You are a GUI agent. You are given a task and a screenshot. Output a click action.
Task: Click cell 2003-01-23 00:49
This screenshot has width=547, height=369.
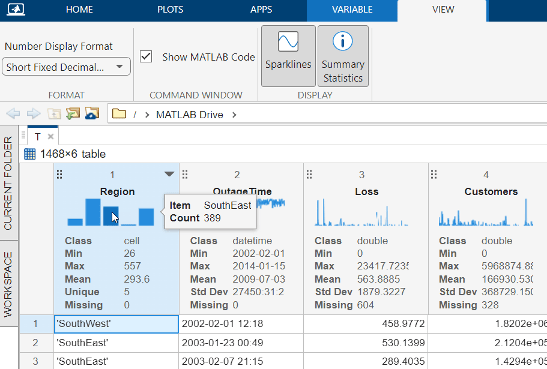coord(241,342)
